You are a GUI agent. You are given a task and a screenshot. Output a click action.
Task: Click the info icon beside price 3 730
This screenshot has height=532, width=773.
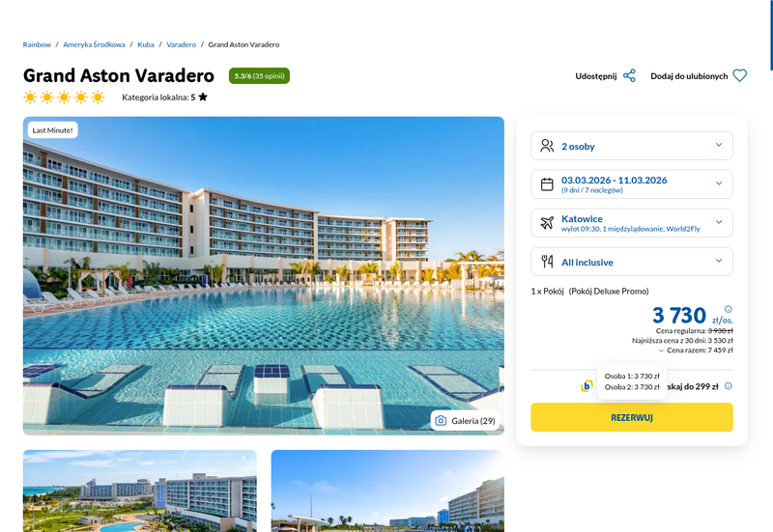coord(729,309)
